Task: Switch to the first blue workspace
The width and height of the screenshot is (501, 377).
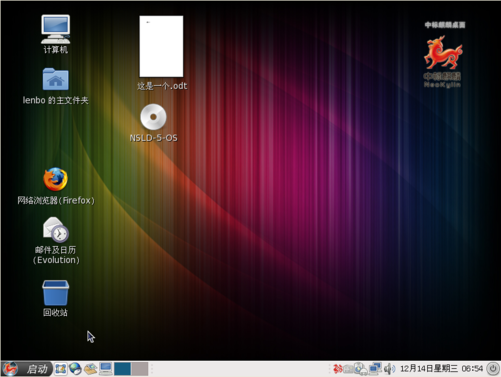Action: (122, 369)
